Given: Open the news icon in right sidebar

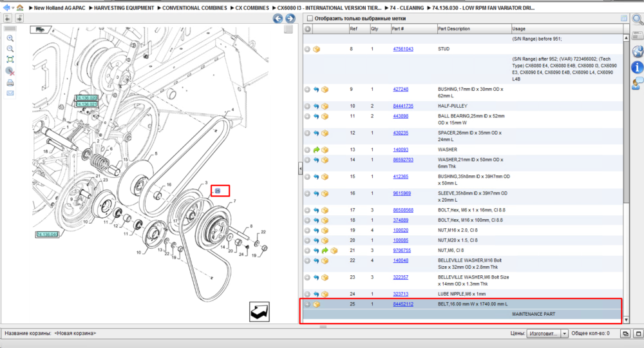Looking at the screenshot, I should pyautogui.click(x=638, y=36).
